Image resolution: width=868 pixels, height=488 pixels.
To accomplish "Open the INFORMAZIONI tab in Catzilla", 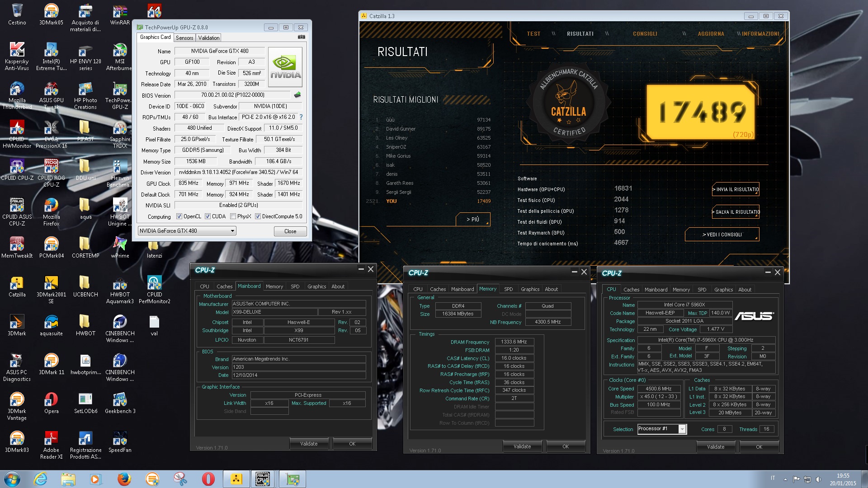I will tap(761, 34).
